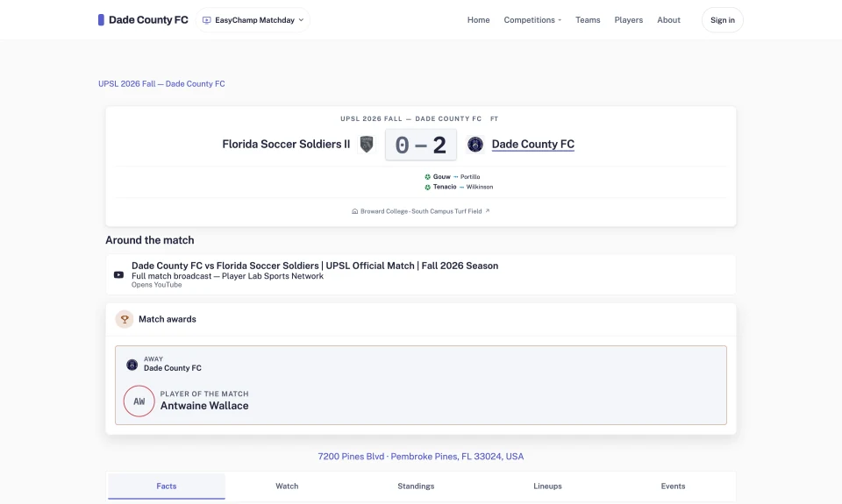The image size is (842, 504).
Task: Click the Around the match heading
Action: pos(150,240)
